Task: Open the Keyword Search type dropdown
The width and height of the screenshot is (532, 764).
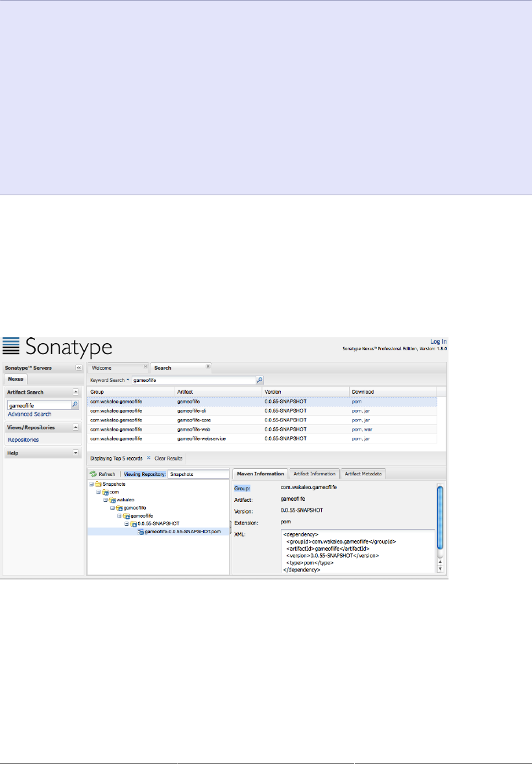Action: tap(128, 380)
